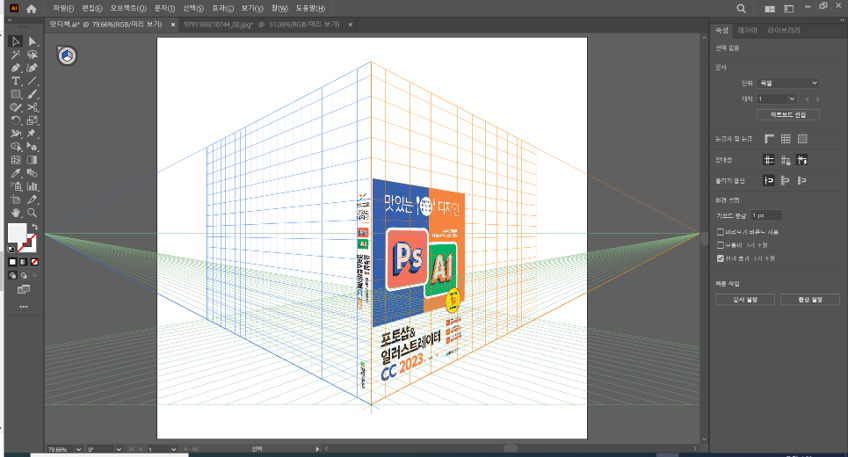Image resolution: width=848 pixels, height=457 pixels.
Task: Select the Pen tool
Action: pos(16,68)
